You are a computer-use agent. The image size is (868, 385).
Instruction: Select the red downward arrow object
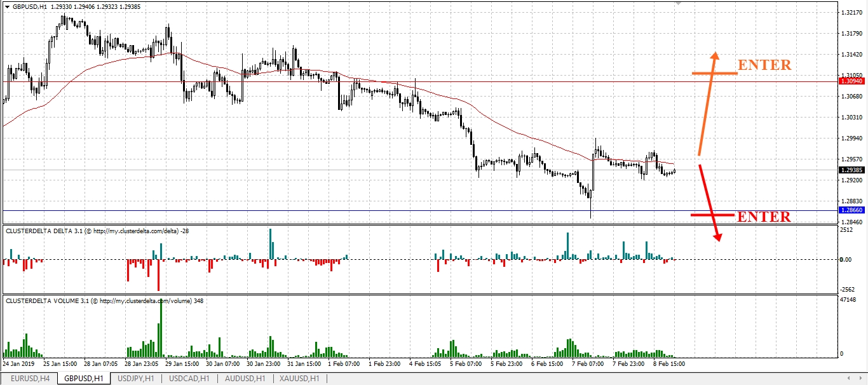tap(709, 203)
